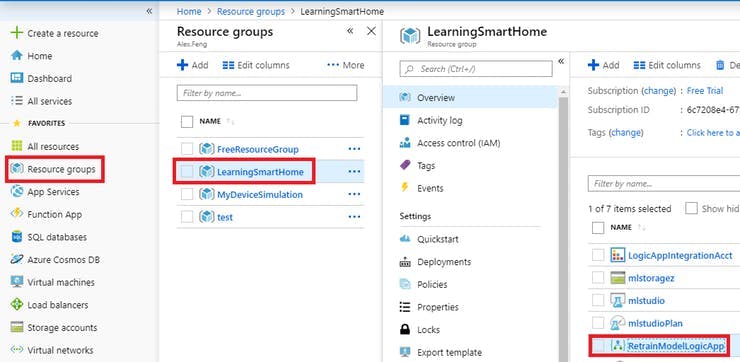Click the resource groups filter by name field
The width and height of the screenshot is (740, 362).
click(x=267, y=93)
